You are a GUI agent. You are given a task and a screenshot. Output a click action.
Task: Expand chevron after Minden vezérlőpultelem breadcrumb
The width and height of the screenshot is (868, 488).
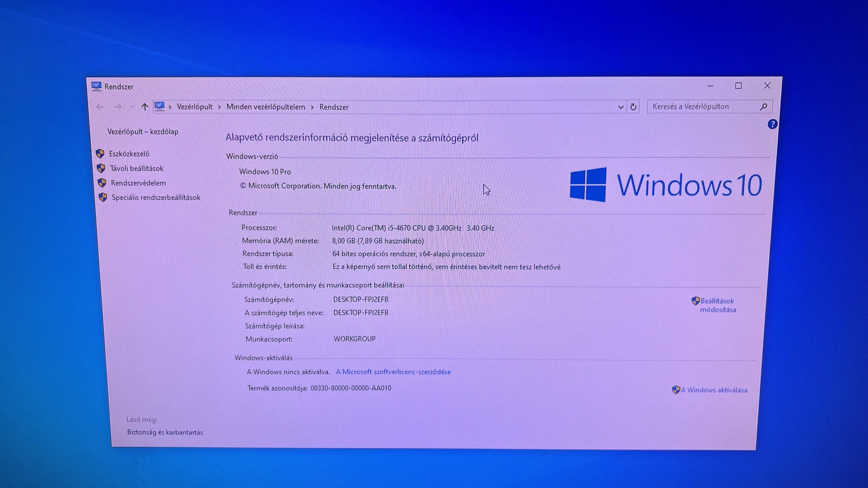click(x=312, y=107)
